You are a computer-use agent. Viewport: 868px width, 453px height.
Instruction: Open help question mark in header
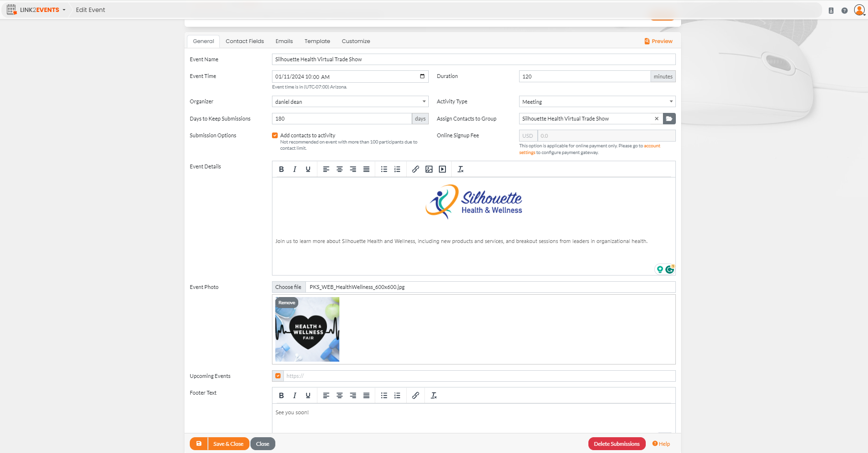click(845, 11)
